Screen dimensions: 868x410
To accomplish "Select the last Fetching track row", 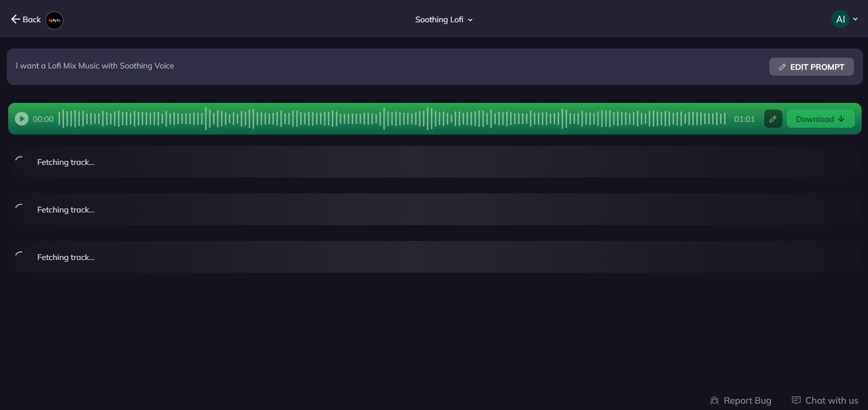I will (x=434, y=257).
